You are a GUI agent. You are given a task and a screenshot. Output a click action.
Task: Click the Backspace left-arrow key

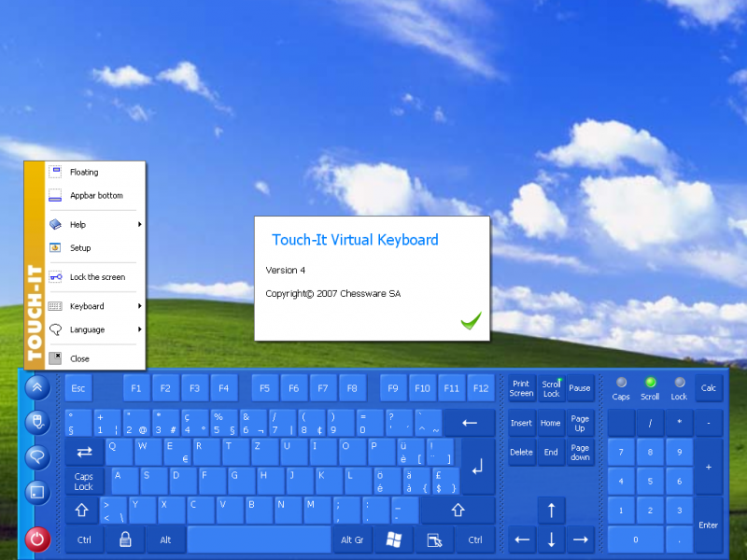(x=470, y=423)
